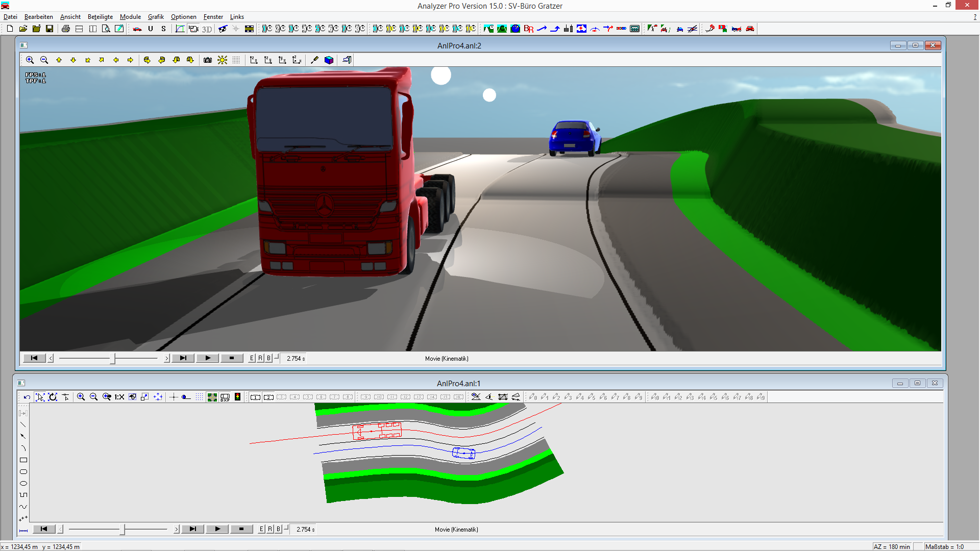The image size is (980, 551).
Task: Skip 3D movie to end
Action: (x=183, y=358)
